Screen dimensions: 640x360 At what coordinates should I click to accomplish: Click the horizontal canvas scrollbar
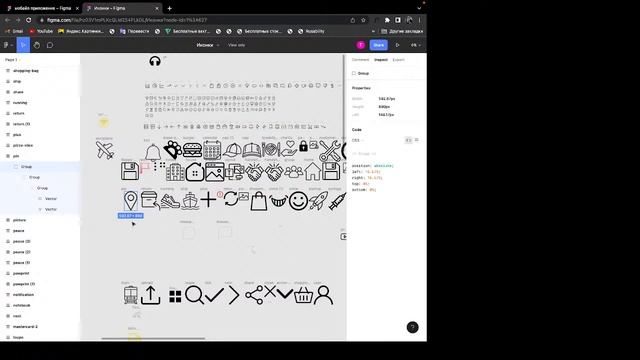click(153, 338)
